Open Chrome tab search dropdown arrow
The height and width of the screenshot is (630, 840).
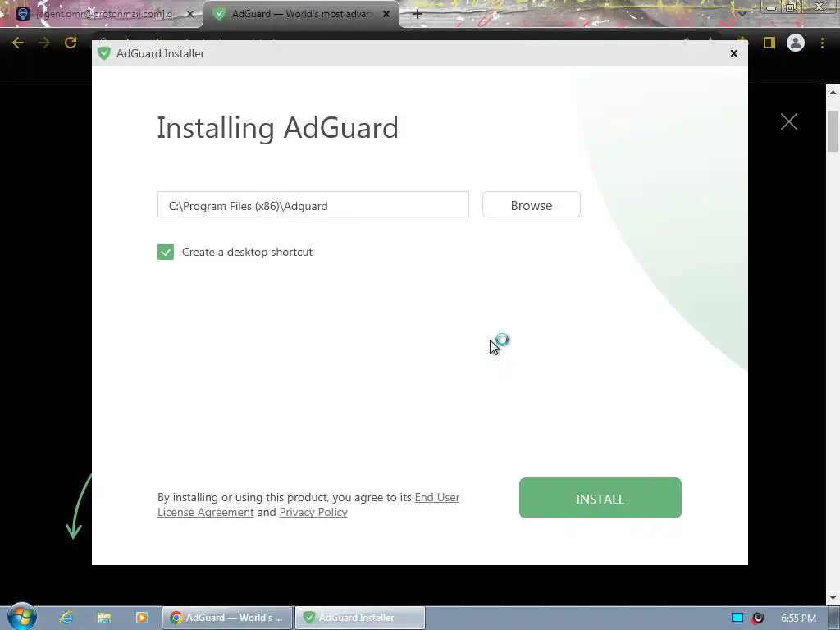742,14
